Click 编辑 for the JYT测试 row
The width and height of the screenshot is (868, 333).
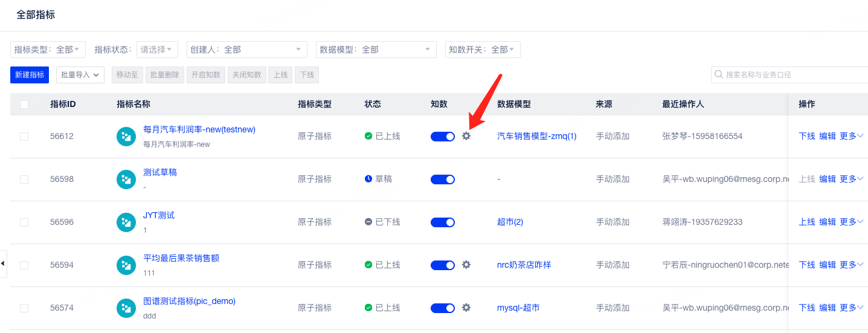tap(828, 222)
